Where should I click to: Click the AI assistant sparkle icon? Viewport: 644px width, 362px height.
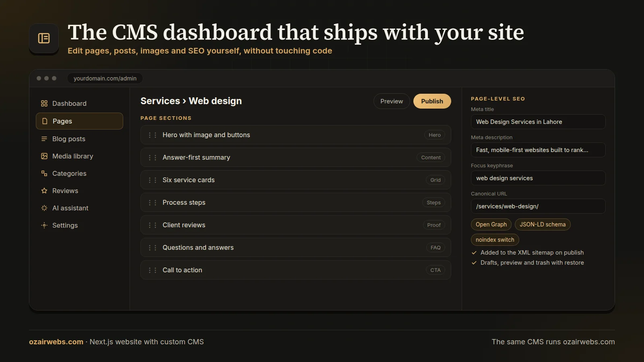tap(44, 208)
